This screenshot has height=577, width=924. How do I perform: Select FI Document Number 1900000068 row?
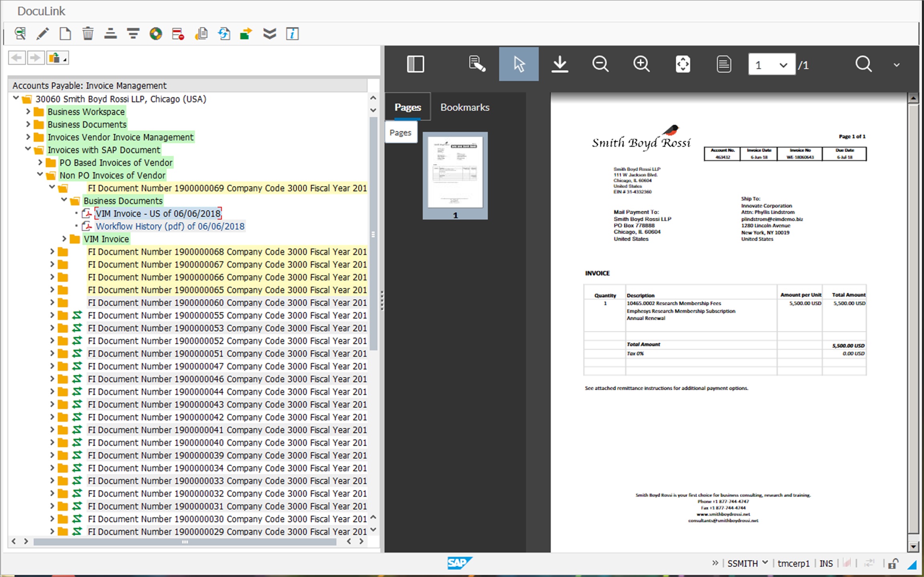227,252
